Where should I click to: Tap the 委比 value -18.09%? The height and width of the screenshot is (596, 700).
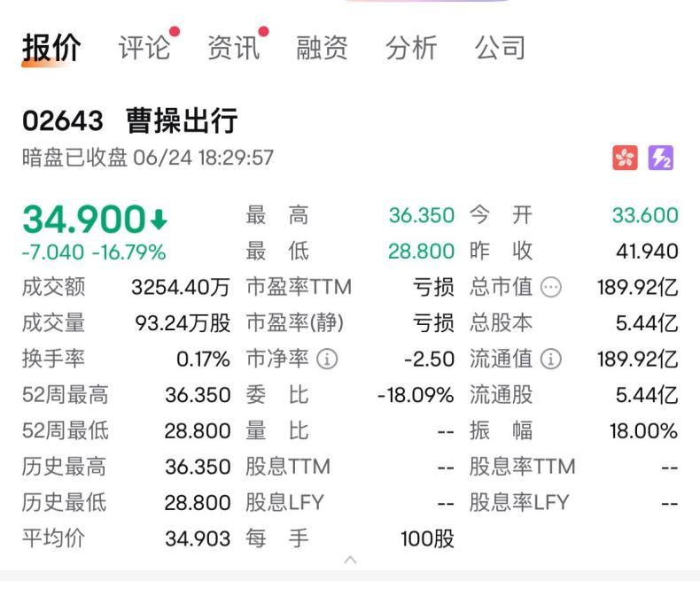[x=416, y=395]
